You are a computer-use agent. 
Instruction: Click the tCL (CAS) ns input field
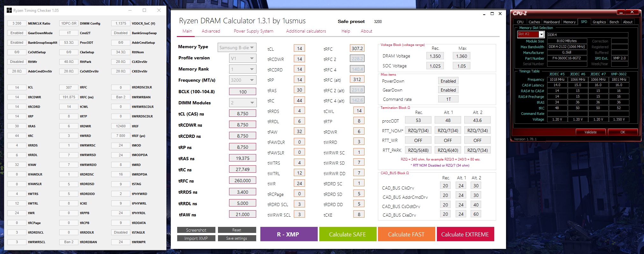pyautogui.click(x=242, y=114)
